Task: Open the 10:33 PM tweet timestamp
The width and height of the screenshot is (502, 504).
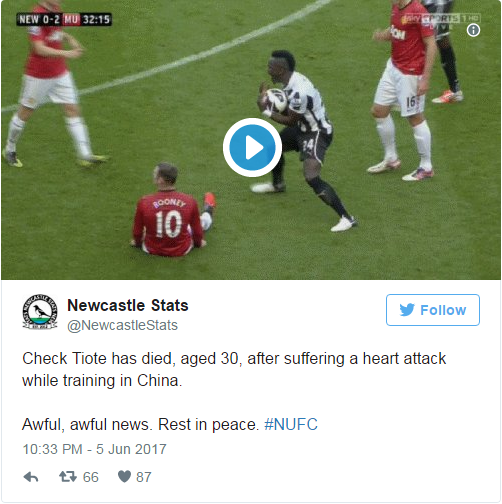Action: (x=94, y=449)
